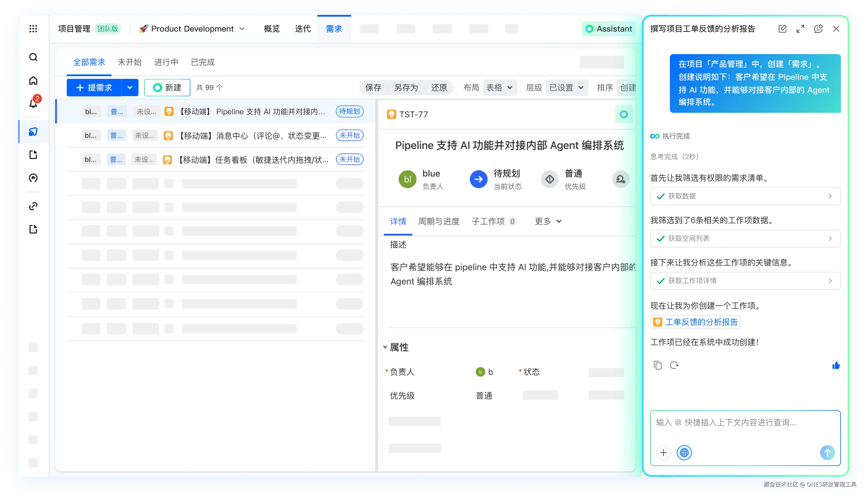Select the 进行中 filter tab
868x499 pixels.
click(x=166, y=62)
